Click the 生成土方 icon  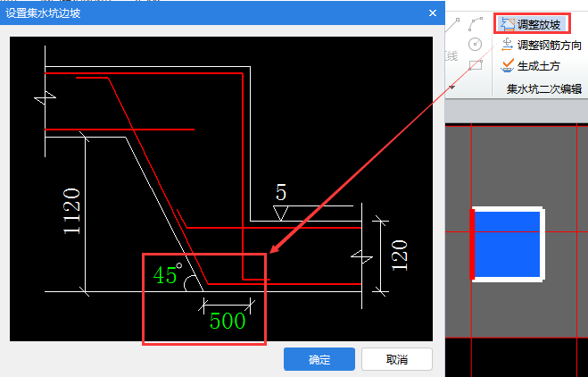[508, 66]
